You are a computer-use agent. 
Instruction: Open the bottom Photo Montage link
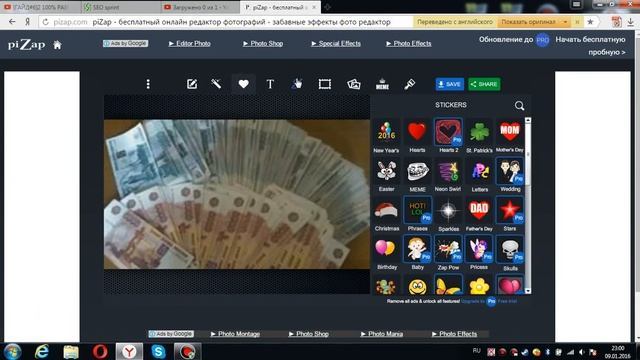point(235,334)
